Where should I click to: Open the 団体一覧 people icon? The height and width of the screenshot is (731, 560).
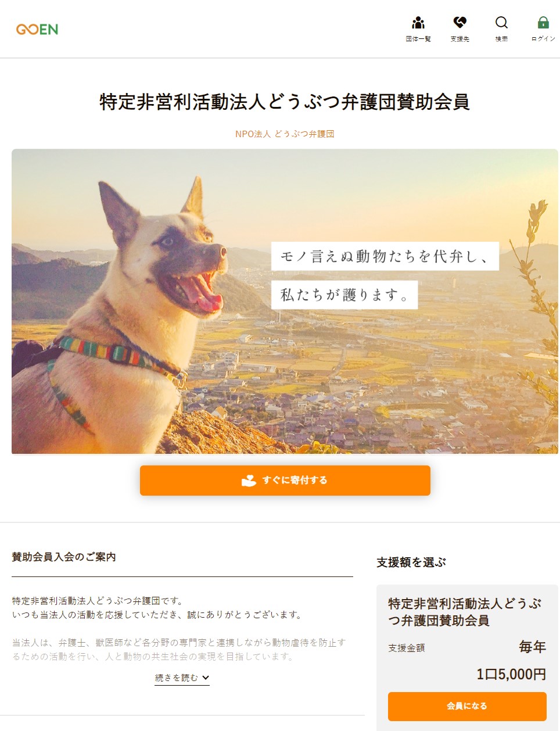[x=418, y=23]
